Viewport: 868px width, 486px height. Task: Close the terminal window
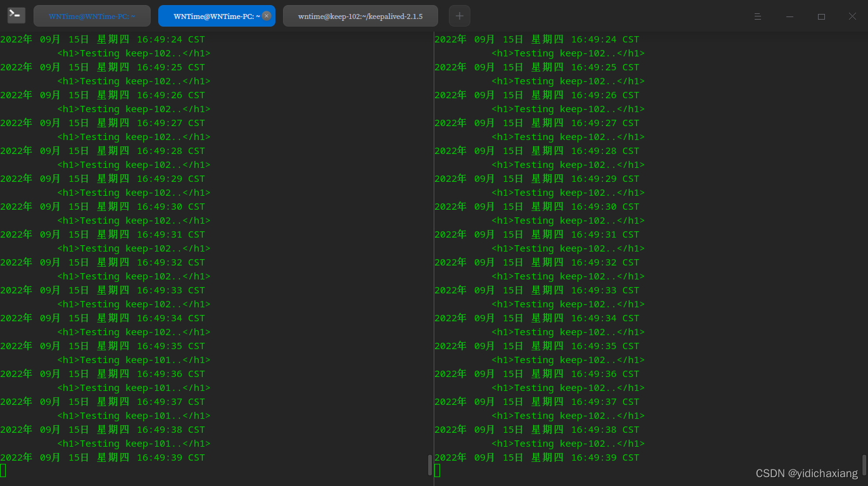[853, 16]
